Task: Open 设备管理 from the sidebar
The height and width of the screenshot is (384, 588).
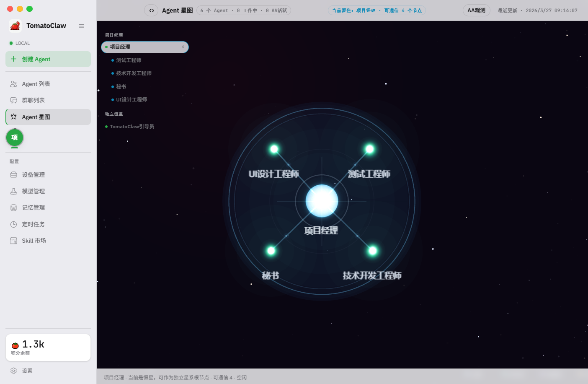Action: pos(34,175)
